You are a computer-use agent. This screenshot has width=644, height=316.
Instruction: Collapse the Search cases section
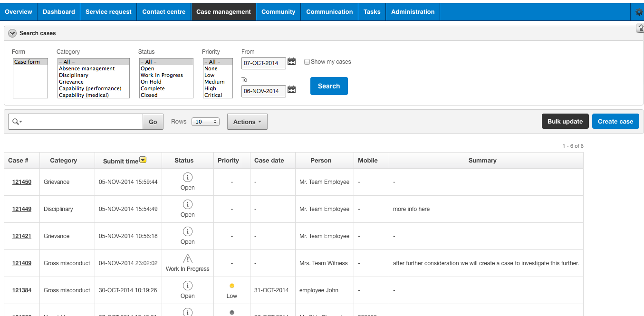12,33
